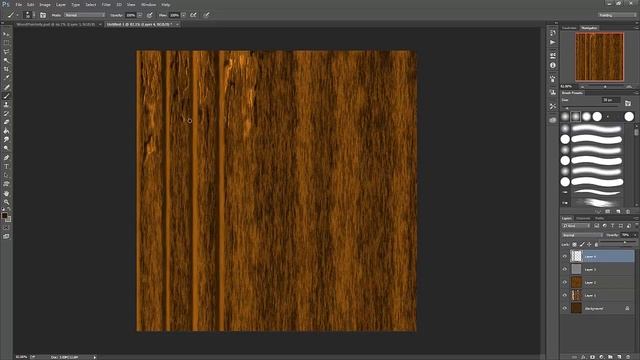
Task: Switch to the first document tab
Action: (x=56, y=24)
